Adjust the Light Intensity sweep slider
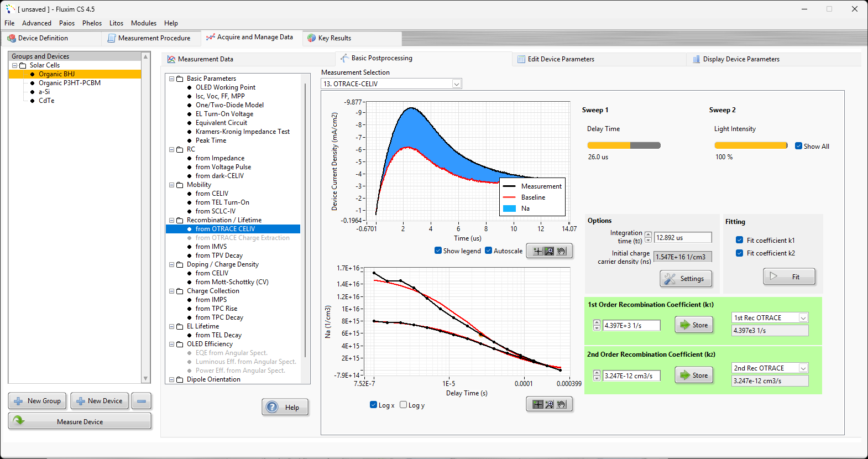868x459 pixels. (x=751, y=145)
